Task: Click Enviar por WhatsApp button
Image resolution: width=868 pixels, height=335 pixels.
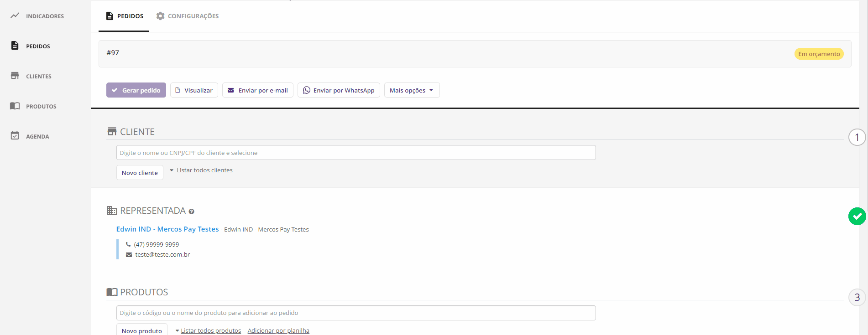Action: (339, 90)
